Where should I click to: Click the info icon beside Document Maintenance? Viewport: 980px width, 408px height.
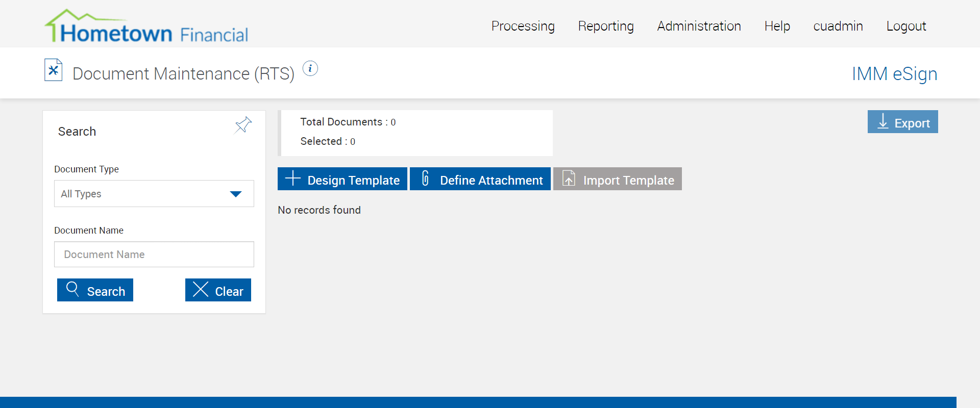[x=310, y=68]
